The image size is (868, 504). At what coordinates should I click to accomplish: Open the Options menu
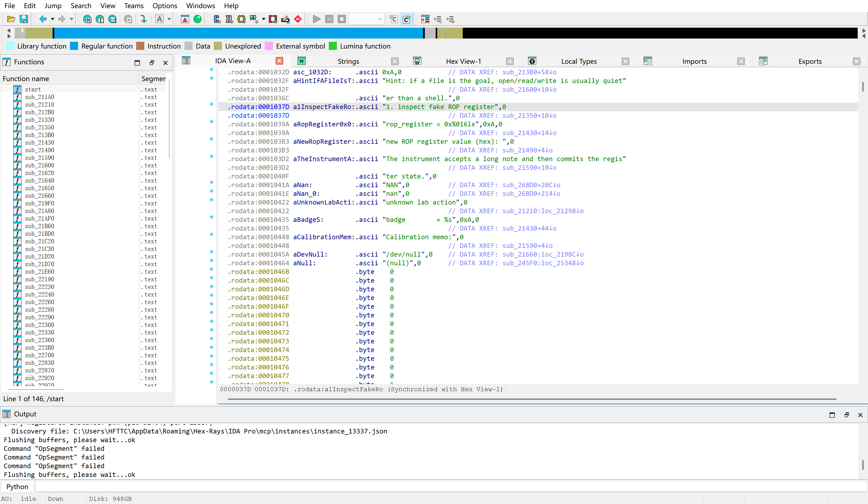[x=165, y=6]
